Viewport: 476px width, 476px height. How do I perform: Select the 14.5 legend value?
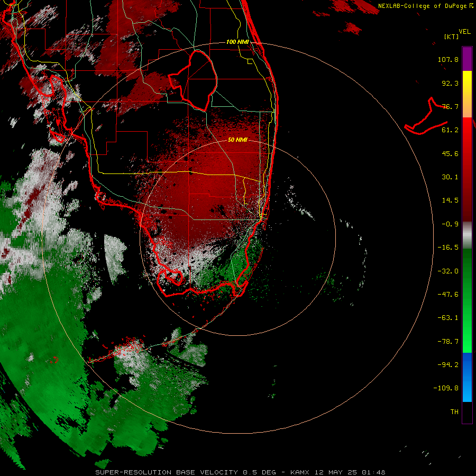(x=450, y=200)
